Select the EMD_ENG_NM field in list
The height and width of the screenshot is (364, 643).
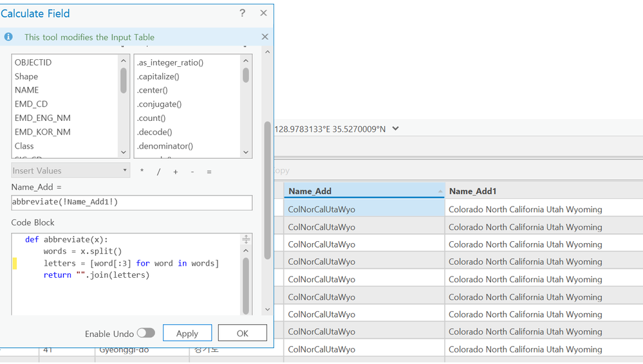(x=42, y=118)
